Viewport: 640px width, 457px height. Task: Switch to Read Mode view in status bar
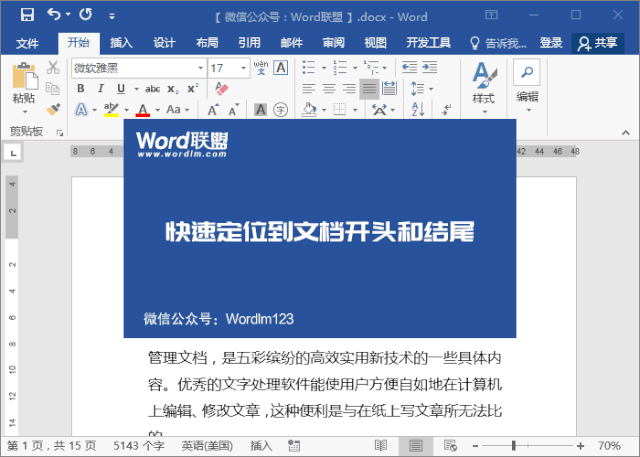point(381,445)
